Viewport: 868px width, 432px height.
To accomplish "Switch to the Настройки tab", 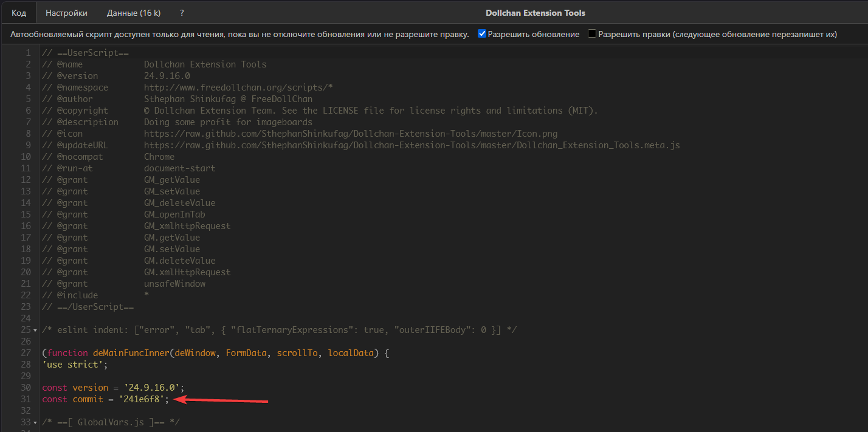I will click(x=66, y=13).
